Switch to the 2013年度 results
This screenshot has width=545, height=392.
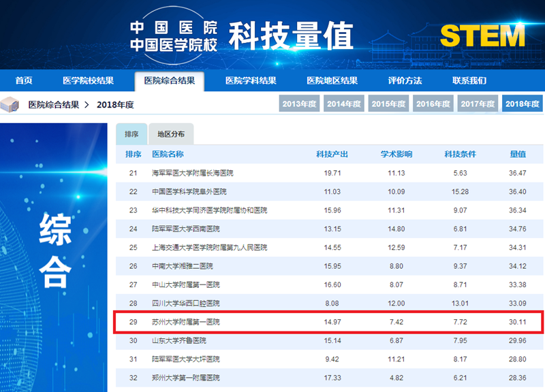[300, 104]
